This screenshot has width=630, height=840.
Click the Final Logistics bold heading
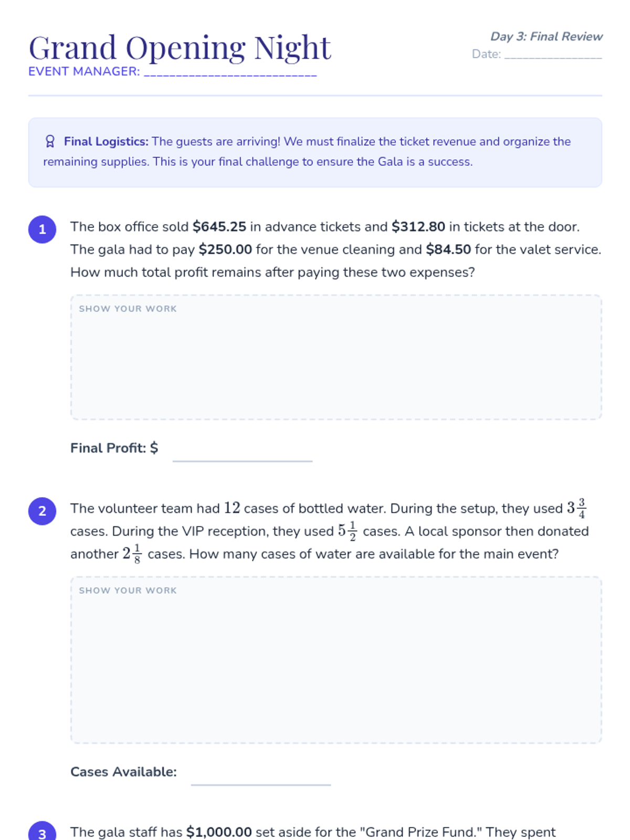point(106,141)
